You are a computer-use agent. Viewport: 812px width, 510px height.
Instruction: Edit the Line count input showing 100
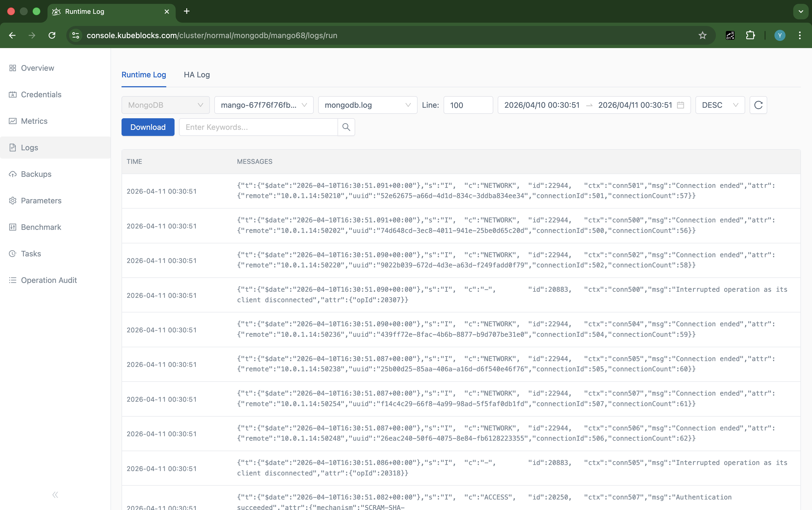coord(468,105)
